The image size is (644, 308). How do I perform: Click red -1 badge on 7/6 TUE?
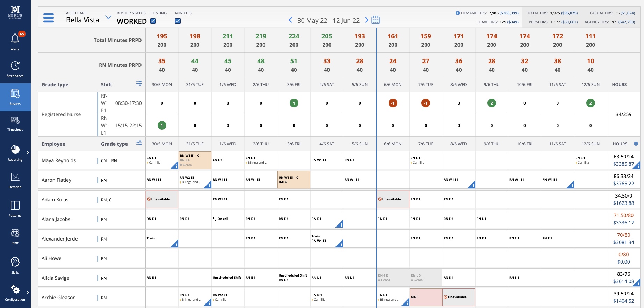(426, 103)
